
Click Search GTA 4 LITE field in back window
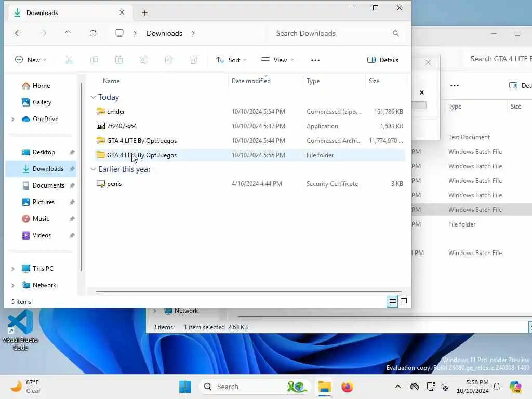[x=499, y=59]
